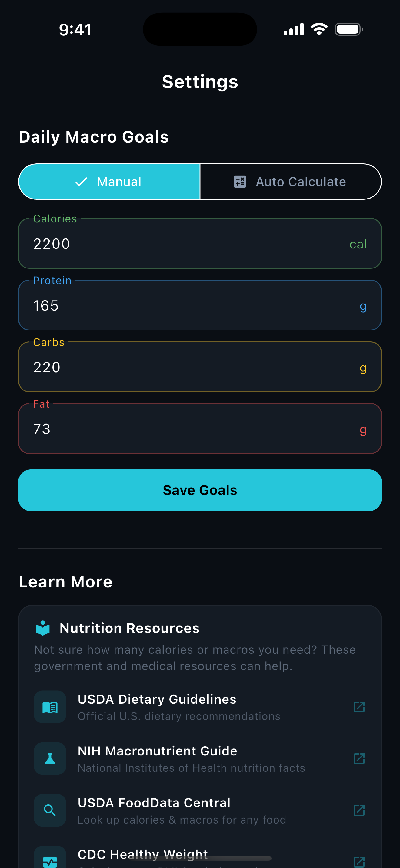Select the Fat grams input

pyautogui.click(x=189, y=429)
